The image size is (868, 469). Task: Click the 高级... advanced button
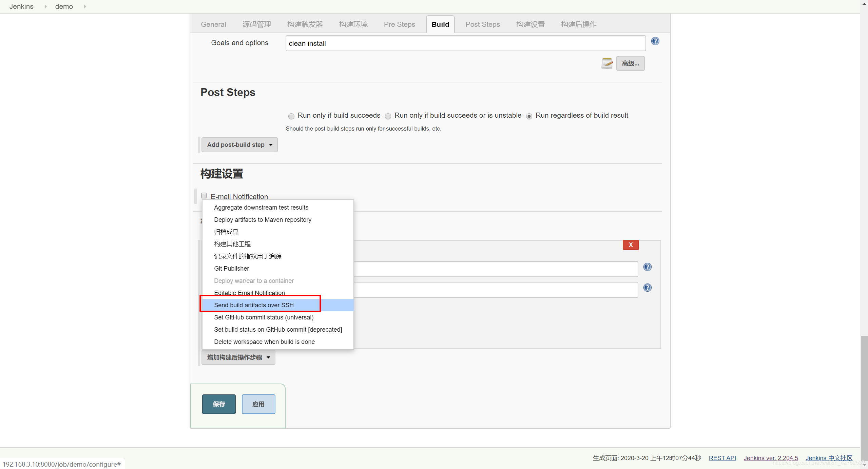click(x=630, y=63)
